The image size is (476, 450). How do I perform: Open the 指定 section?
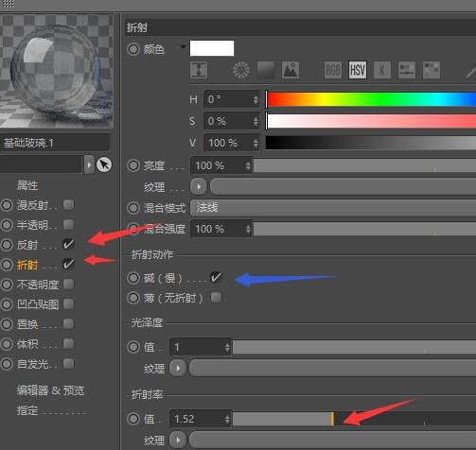[27, 410]
